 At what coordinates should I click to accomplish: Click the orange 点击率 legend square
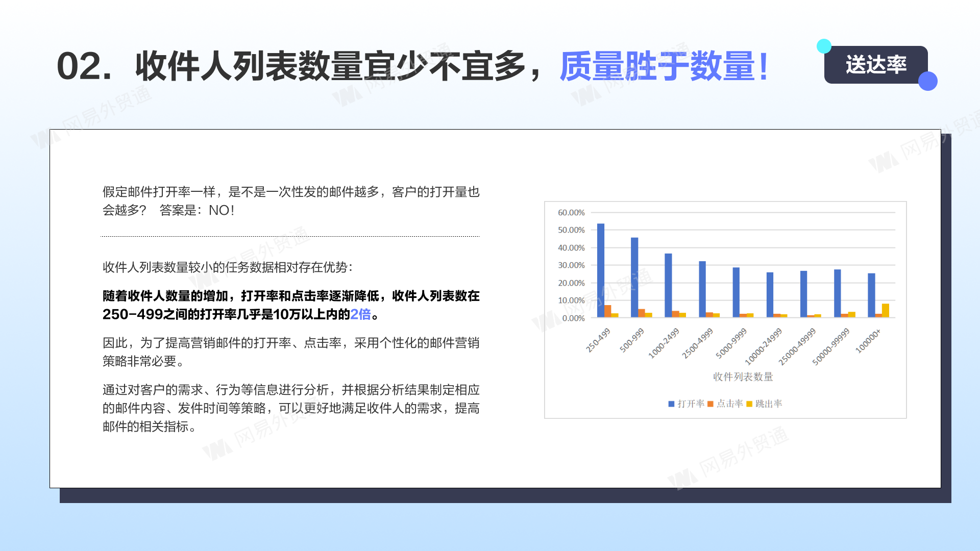[x=710, y=404]
